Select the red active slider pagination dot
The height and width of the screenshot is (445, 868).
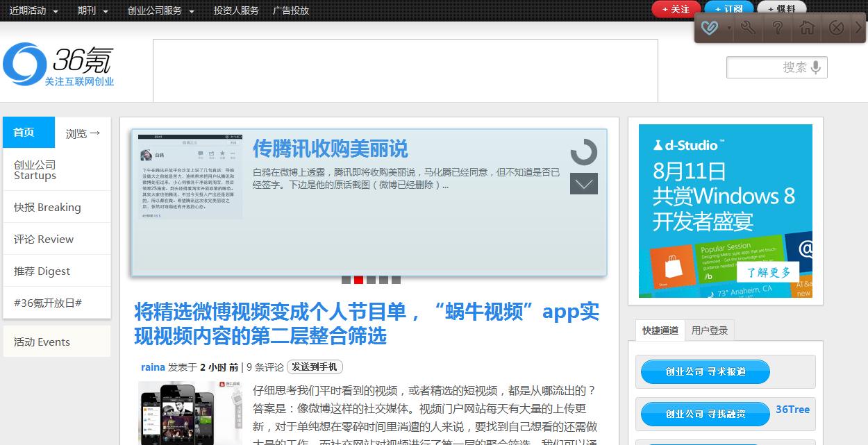coord(358,280)
